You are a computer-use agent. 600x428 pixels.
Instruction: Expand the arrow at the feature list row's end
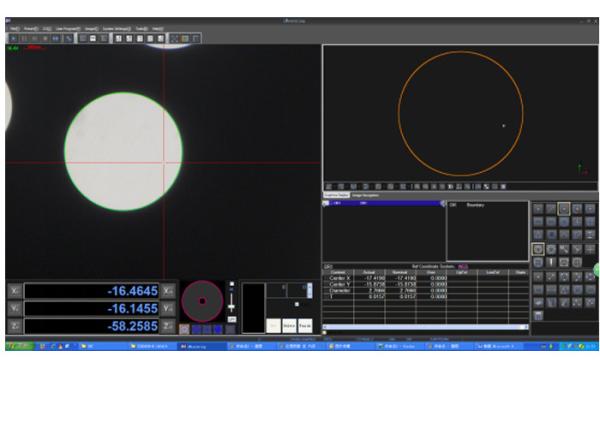pyautogui.click(x=441, y=203)
